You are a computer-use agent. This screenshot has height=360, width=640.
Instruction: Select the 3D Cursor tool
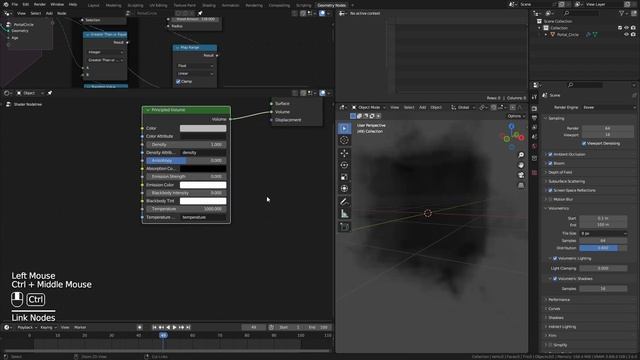pos(344,140)
